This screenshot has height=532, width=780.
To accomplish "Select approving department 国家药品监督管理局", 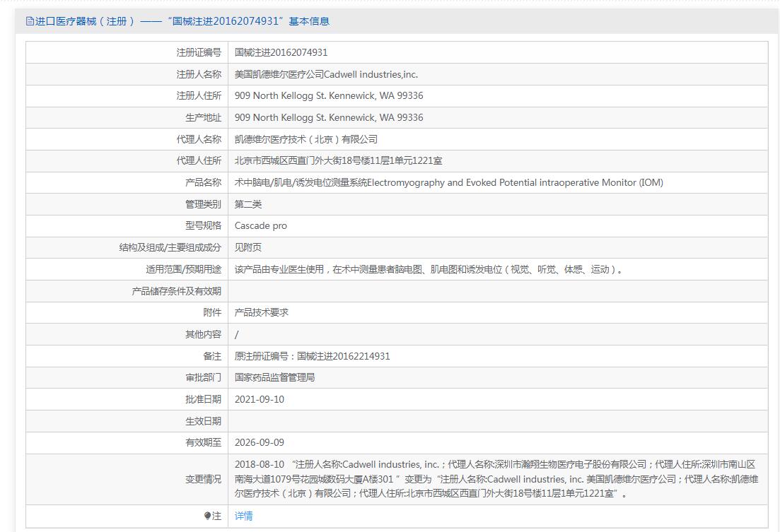I will (x=274, y=377).
